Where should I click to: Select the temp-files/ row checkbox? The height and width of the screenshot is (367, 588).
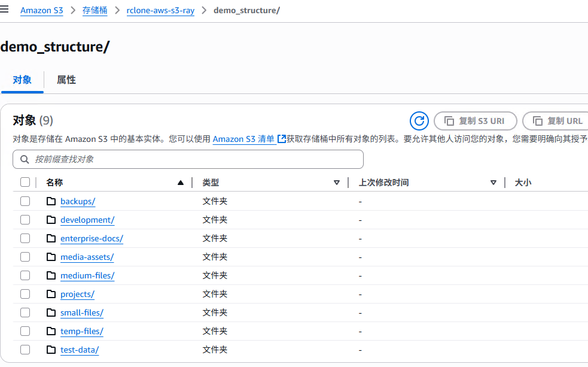tap(25, 331)
